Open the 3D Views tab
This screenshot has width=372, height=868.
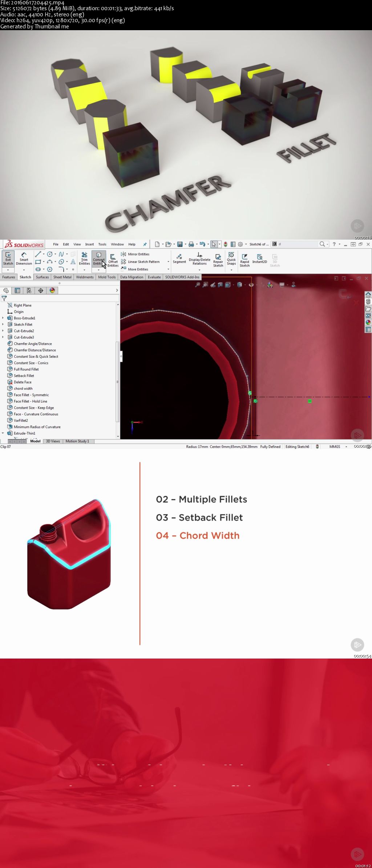coord(53,441)
